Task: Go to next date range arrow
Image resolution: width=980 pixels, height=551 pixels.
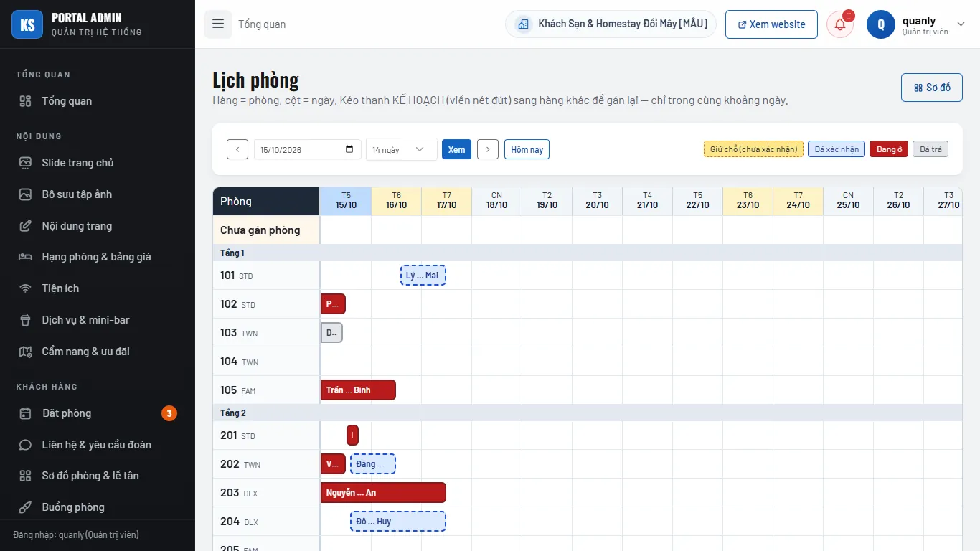Action: [488, 149]
